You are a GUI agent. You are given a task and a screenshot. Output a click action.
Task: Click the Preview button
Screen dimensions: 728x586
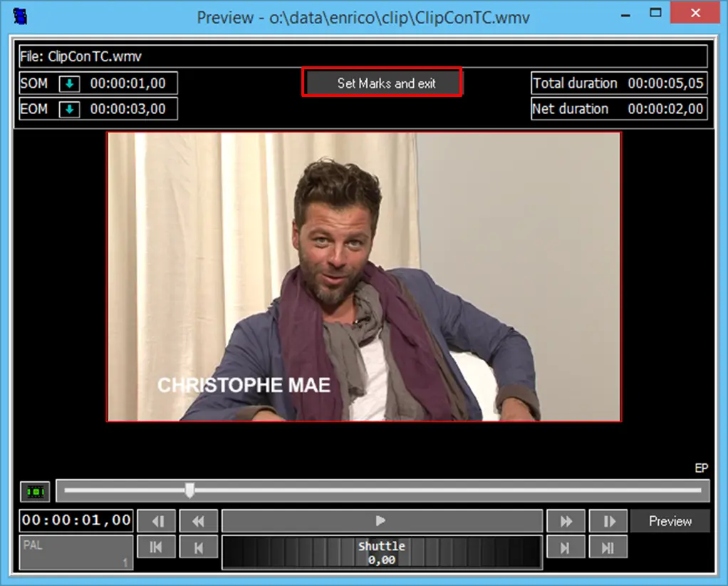[x=670, y=521]
